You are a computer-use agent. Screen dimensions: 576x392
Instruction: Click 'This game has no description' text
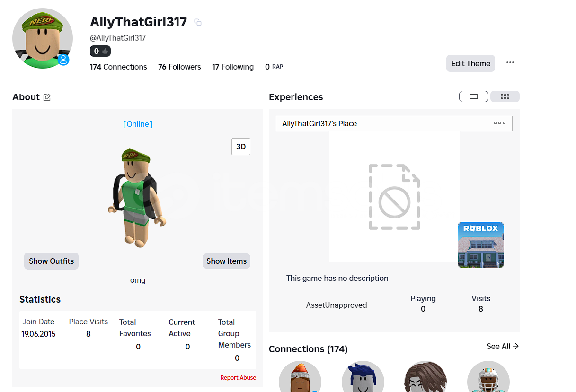click(x=337, y=278)
